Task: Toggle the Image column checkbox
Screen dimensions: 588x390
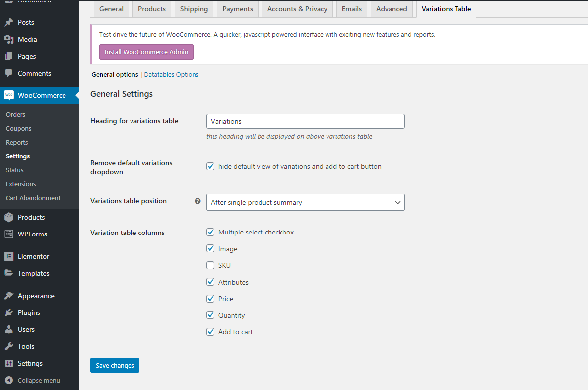Action: 210,249
